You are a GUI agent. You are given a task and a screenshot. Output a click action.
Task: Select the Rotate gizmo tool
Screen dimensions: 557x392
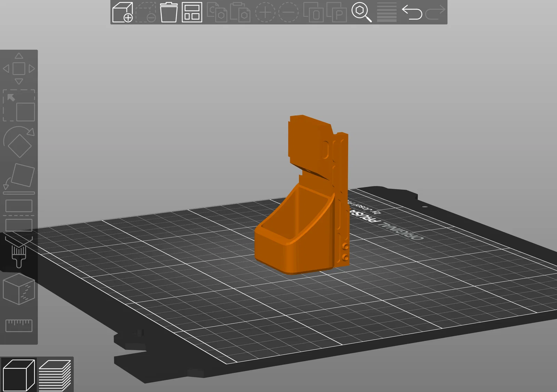(x=19, y=142)
